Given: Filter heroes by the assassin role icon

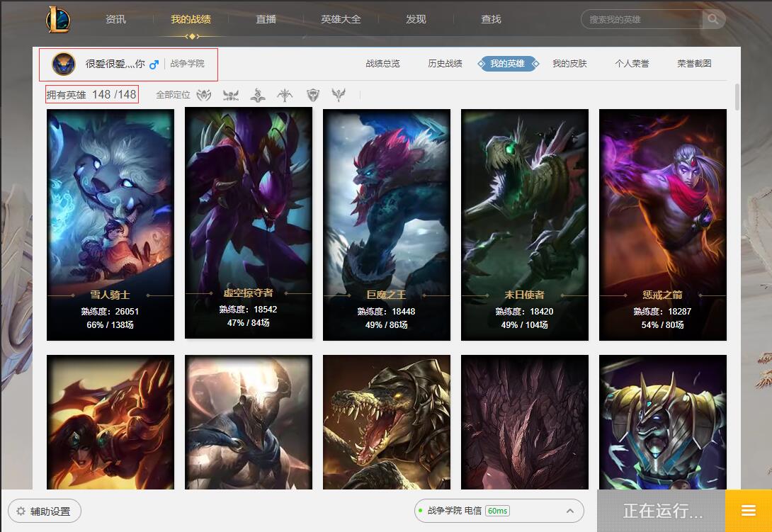Looking at the screenshot, I should 230,95.
